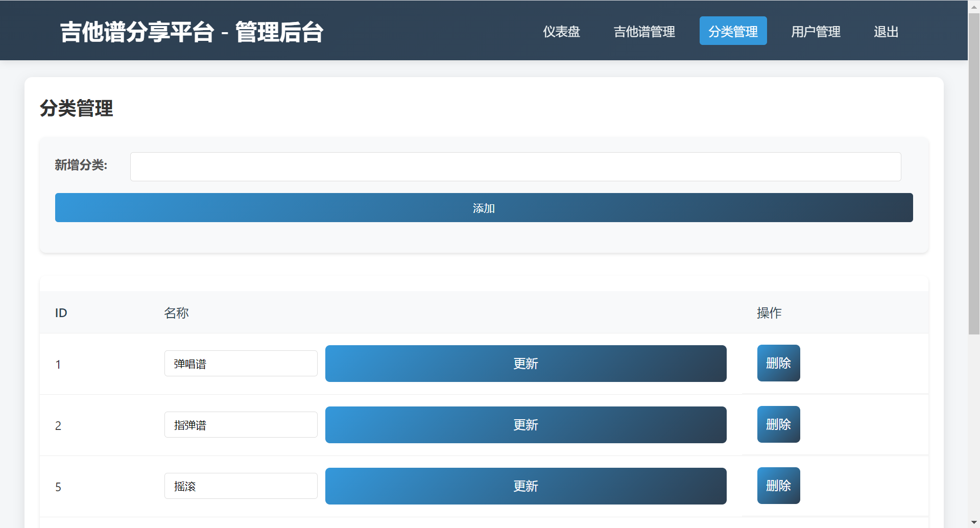Remove the 摇滚 category with 删除
This screenshot has height=528, width=980.
[778, 486]
